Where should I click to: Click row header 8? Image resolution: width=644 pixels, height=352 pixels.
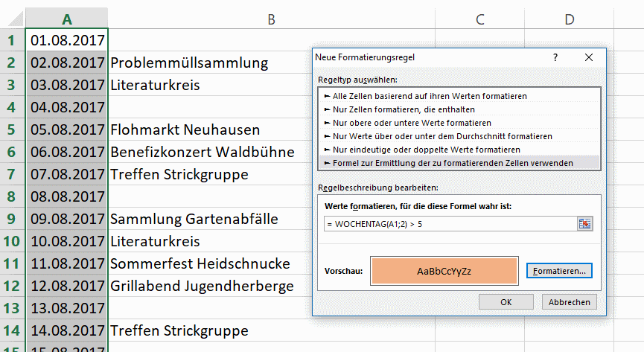(11, 197)
